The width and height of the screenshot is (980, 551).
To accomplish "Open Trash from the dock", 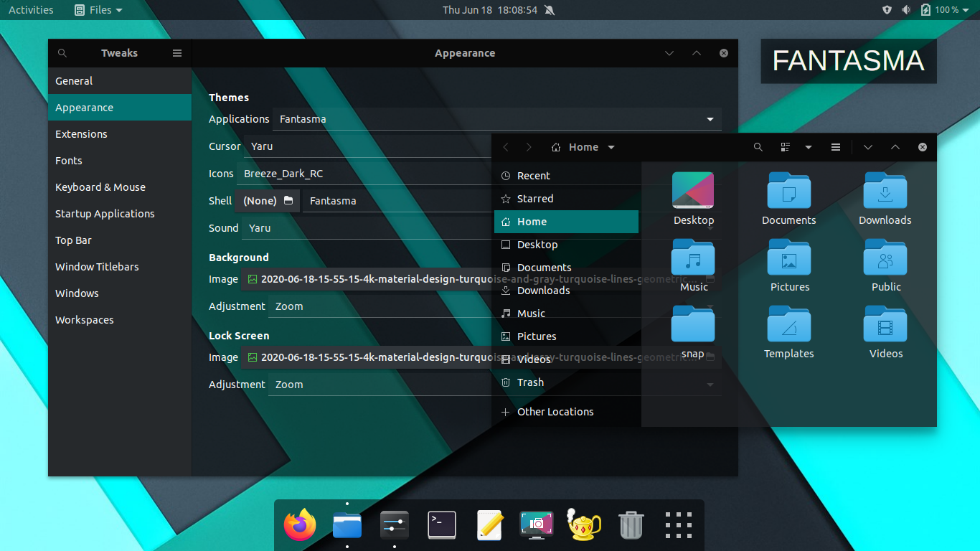I will (x=631, y=525).
